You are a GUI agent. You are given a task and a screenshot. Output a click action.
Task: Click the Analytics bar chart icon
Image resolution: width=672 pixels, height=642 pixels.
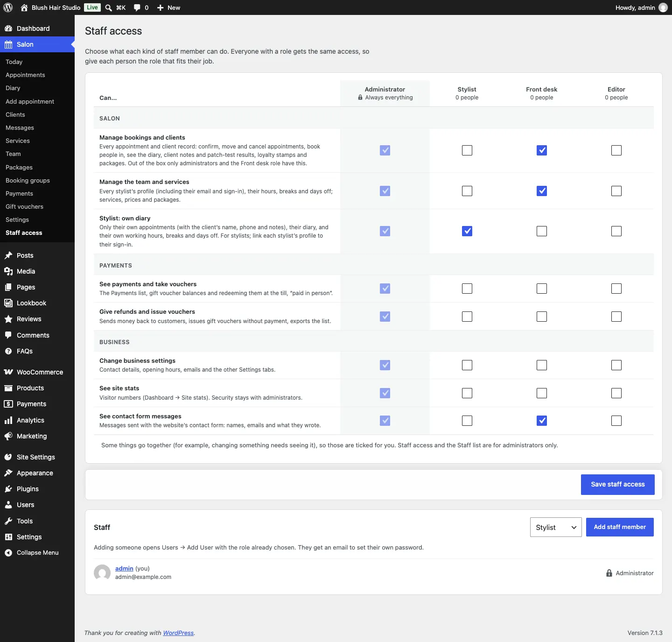[x=8, y=420]
